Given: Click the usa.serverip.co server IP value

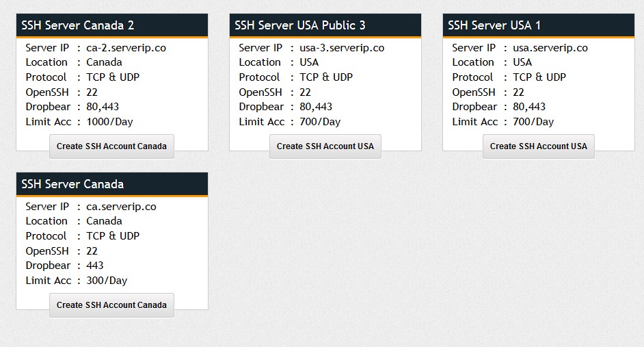Looking at the screenshot, I should 550,48.
